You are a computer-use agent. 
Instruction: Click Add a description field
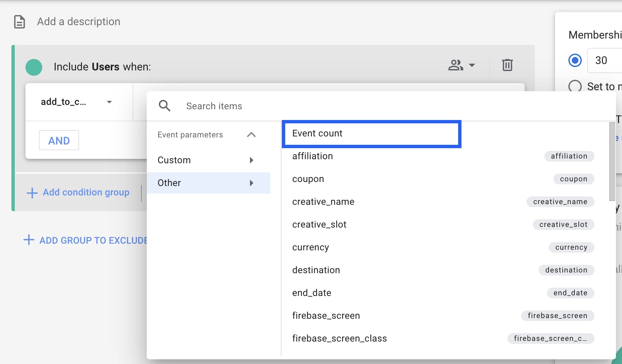click(78, 21)
